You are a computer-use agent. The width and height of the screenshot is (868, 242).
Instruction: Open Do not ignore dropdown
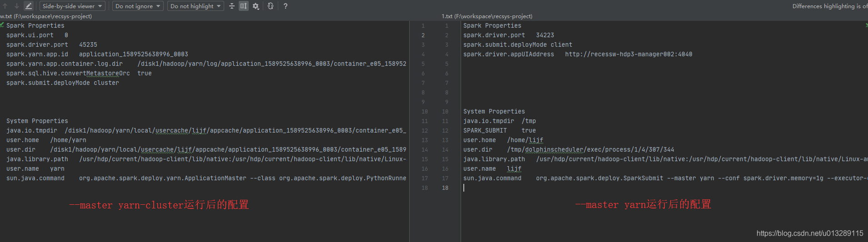138,6
